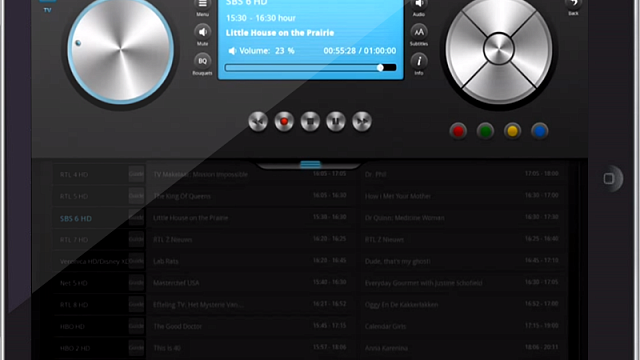The image size is (640, 360).
Task: Select next program 'Anna Karenina'
Action: (386, 348)
